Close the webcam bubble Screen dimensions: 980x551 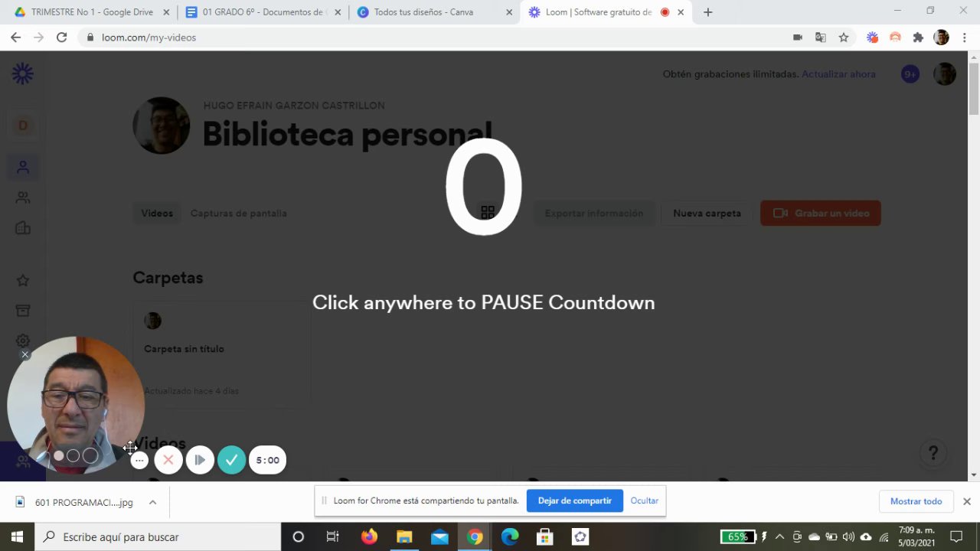tap(24, 354)
